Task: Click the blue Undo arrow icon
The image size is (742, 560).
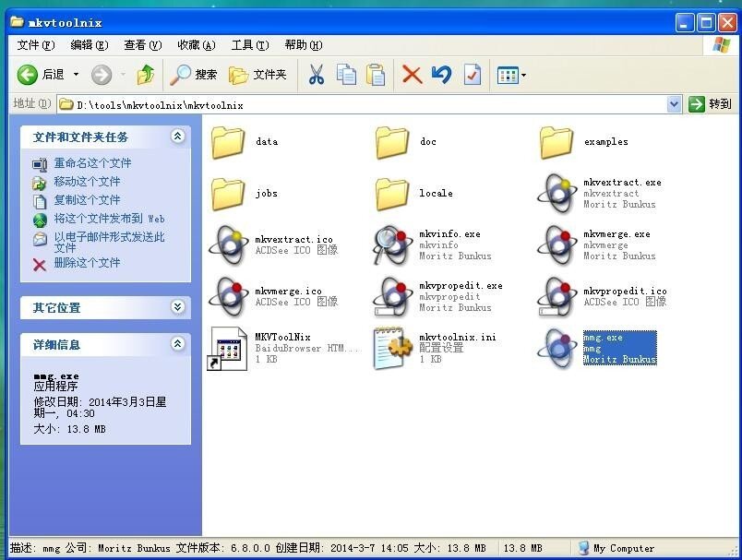Action: click(x=441, y=75)
